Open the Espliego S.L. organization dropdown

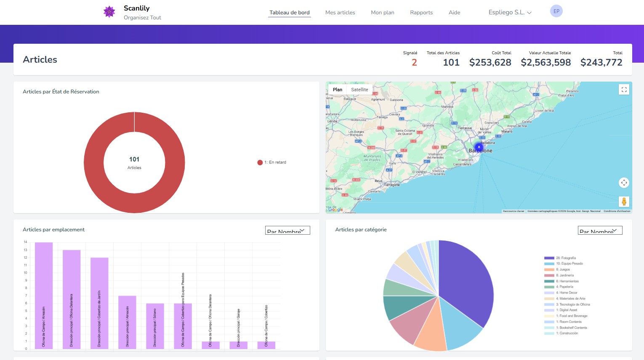coord(510,12)
